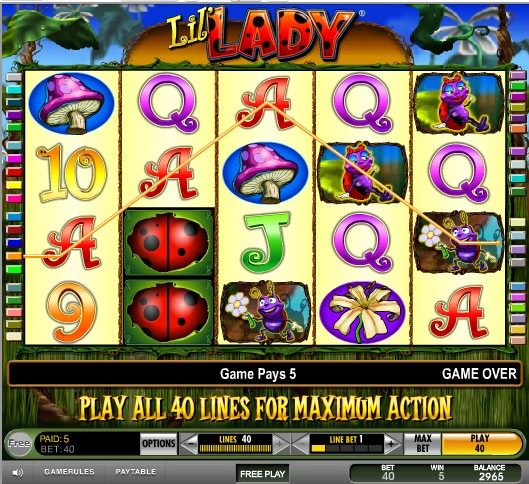Mute sound with the speaker icon
529x484 pixels.
pos(17,473)
